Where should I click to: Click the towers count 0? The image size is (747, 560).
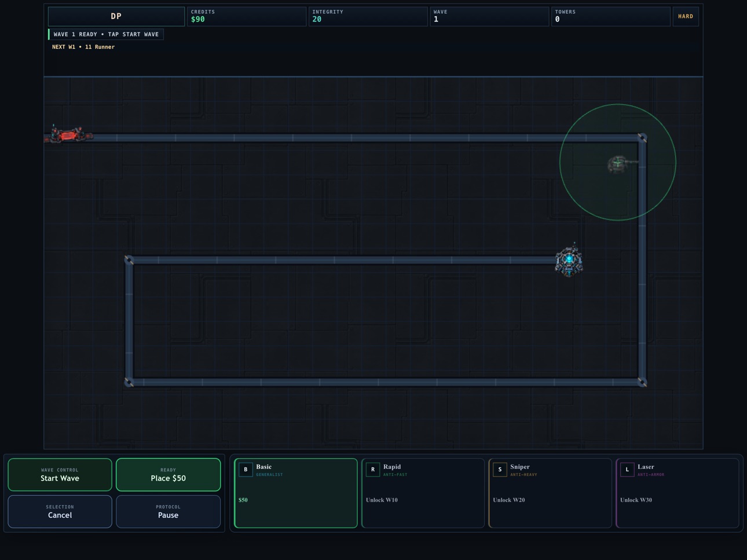click(x=557, y=20)
